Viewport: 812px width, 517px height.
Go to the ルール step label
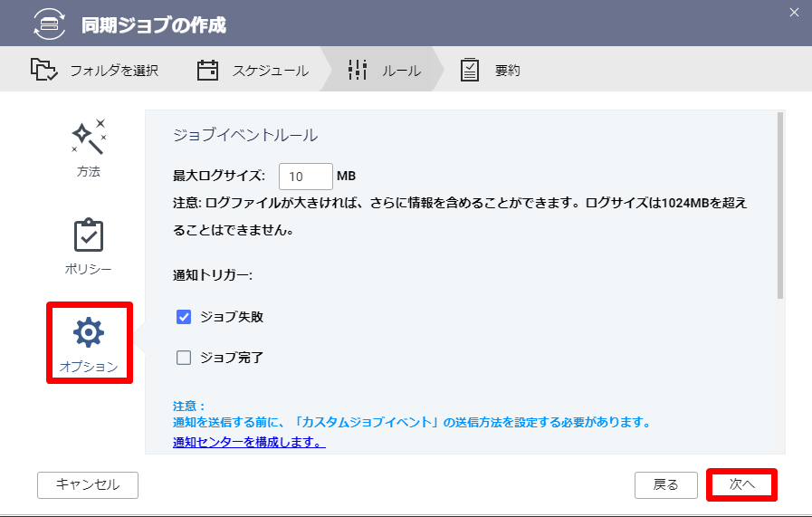pos(401,70)
